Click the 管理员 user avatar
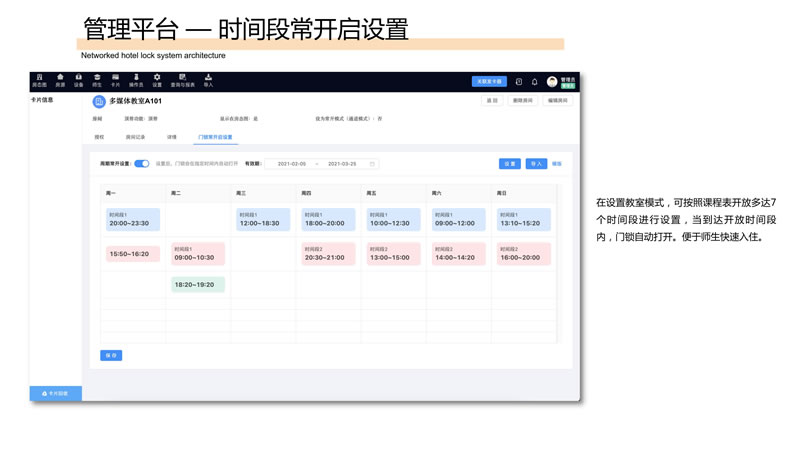The image size is (800, 450). point(552,82)
